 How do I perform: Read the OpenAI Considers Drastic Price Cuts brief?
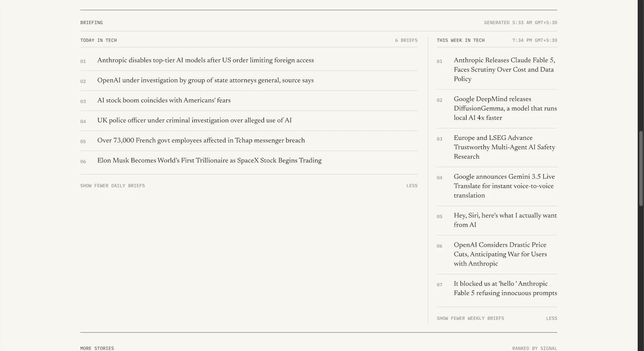[500, 254]
